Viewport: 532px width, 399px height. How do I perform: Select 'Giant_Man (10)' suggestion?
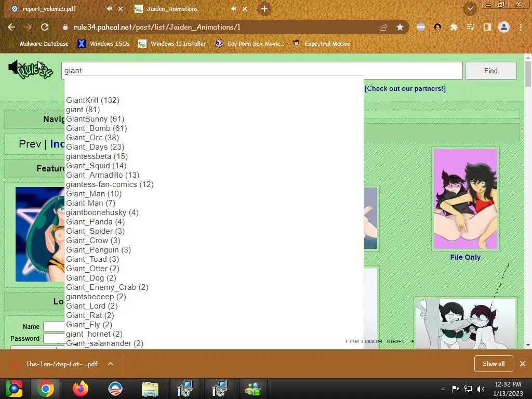click(94, 194)
